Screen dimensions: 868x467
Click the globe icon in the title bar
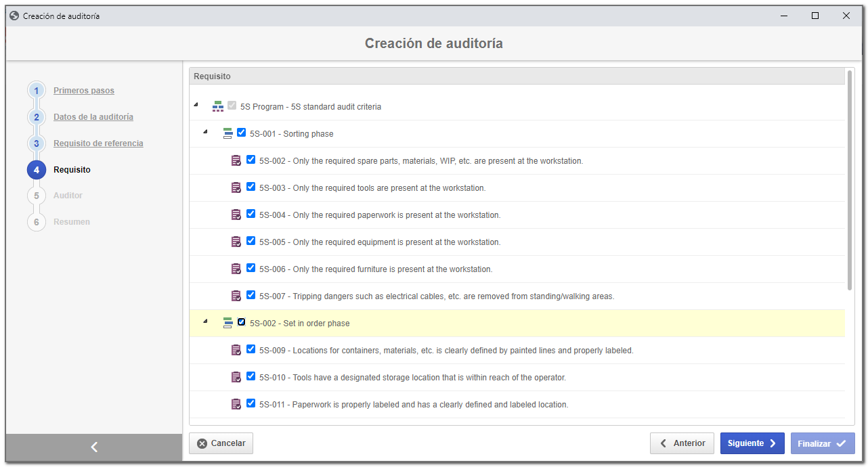pyautogui.click(x=14, y=16)
